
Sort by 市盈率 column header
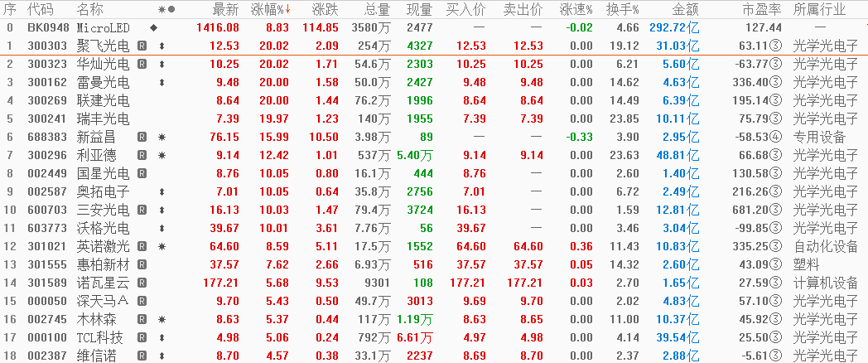[x=762, y=9]
